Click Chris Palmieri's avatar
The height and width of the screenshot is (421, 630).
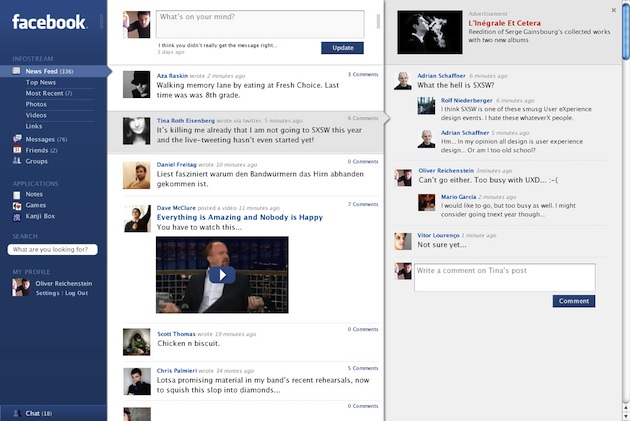[x=137, y=381]
